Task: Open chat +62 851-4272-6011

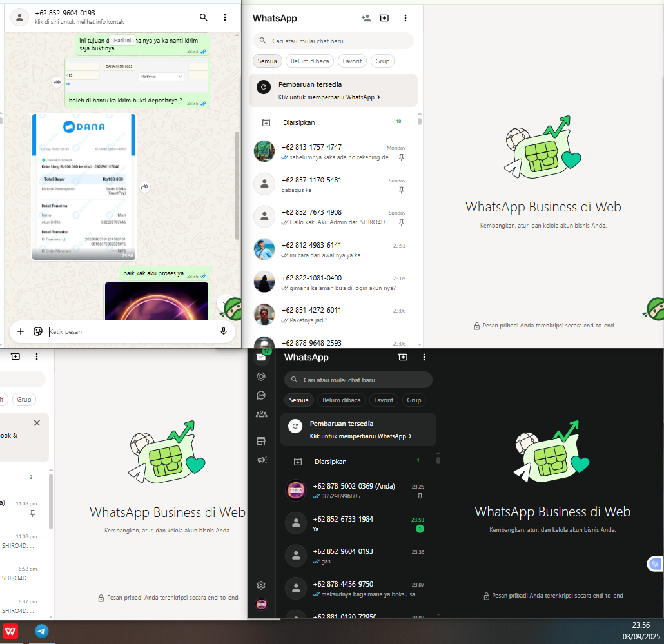Action: (333, 315)
